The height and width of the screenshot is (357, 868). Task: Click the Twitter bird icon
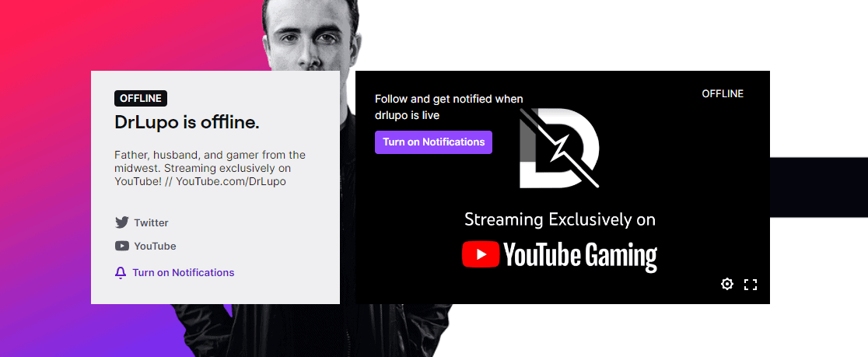(x=122, y=222)
